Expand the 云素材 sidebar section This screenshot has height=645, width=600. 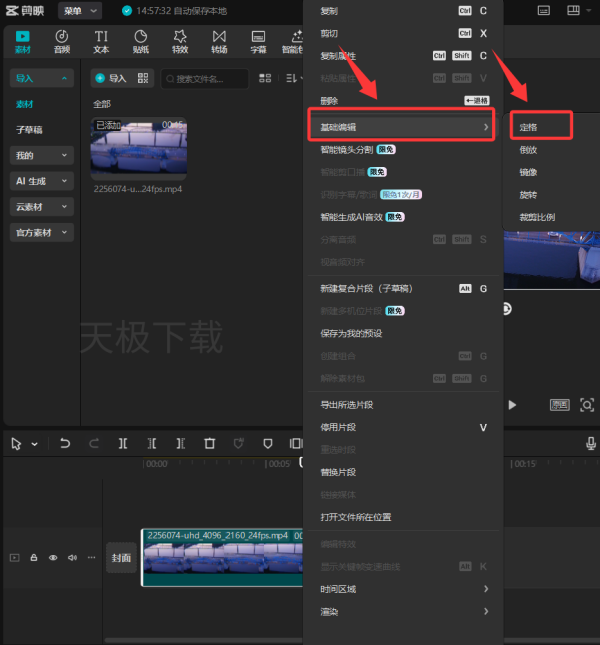42,207
